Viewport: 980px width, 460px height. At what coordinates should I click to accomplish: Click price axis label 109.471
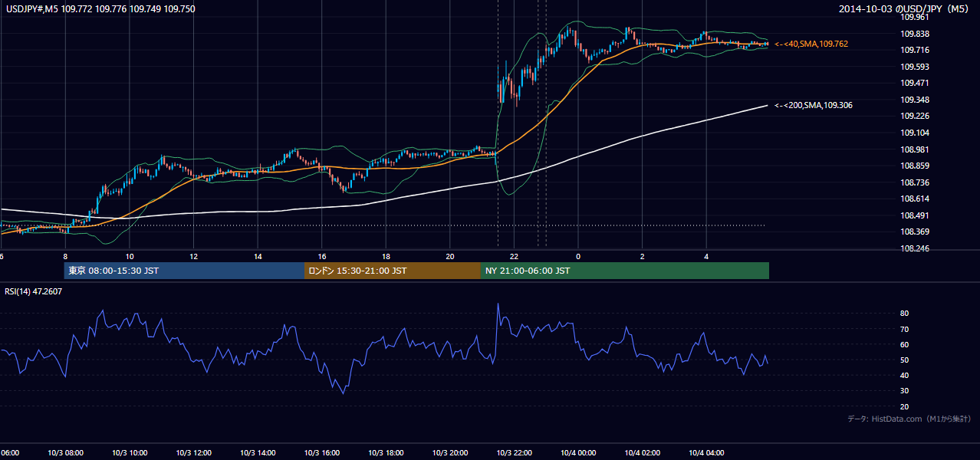pos(914,83)
